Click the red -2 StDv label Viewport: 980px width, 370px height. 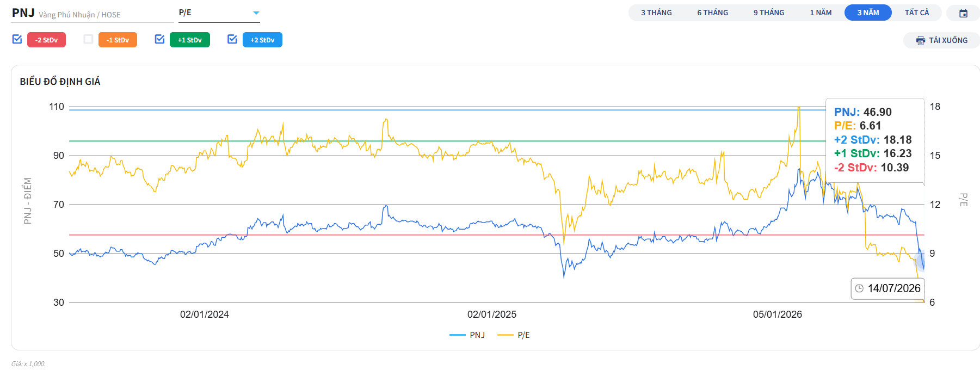point(46,40)
